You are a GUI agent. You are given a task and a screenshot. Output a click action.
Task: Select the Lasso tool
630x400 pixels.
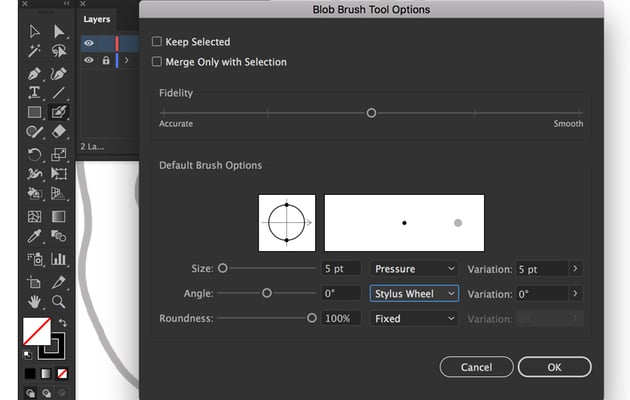(x=59, y=51)
